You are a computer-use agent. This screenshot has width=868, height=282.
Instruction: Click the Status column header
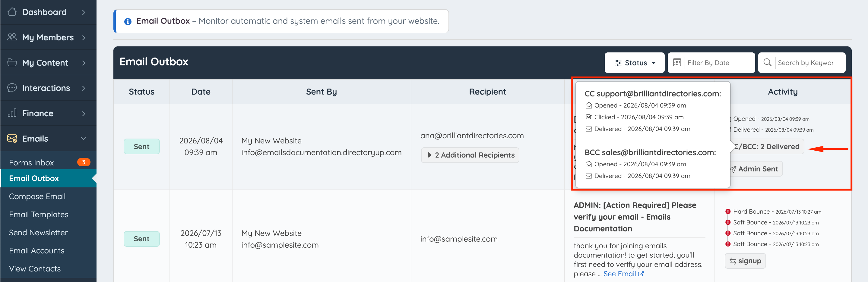click(141, 92)
